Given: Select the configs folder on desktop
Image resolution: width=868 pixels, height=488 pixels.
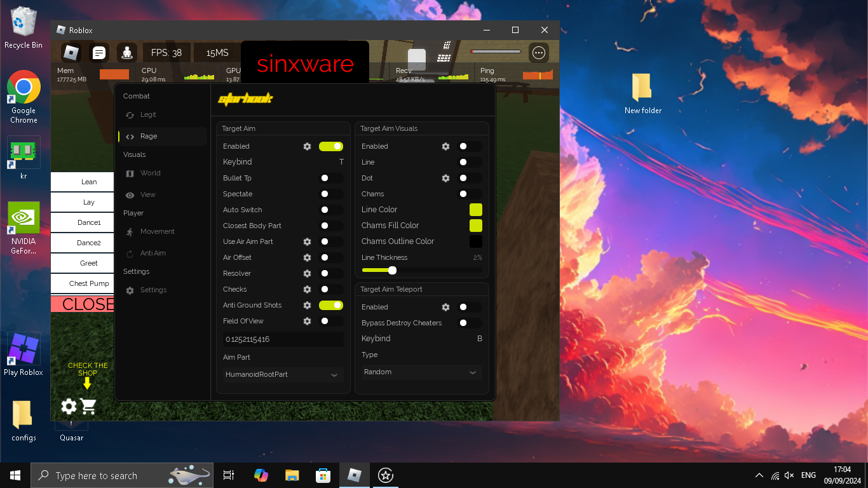Looking at the screenshot, I should point(24,421).
